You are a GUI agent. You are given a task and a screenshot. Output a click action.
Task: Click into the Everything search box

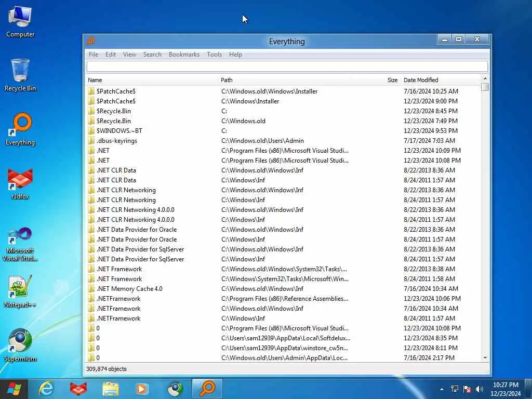[x=287, y=66]
